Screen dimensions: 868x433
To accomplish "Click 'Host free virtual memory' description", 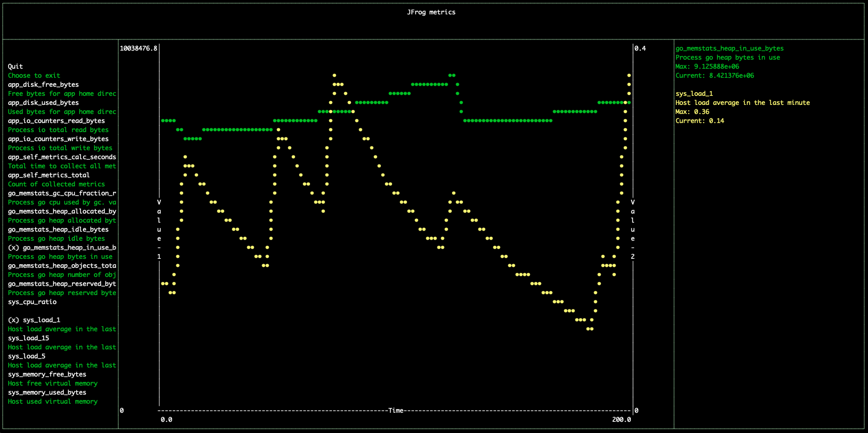I will [x=53, y=383].
